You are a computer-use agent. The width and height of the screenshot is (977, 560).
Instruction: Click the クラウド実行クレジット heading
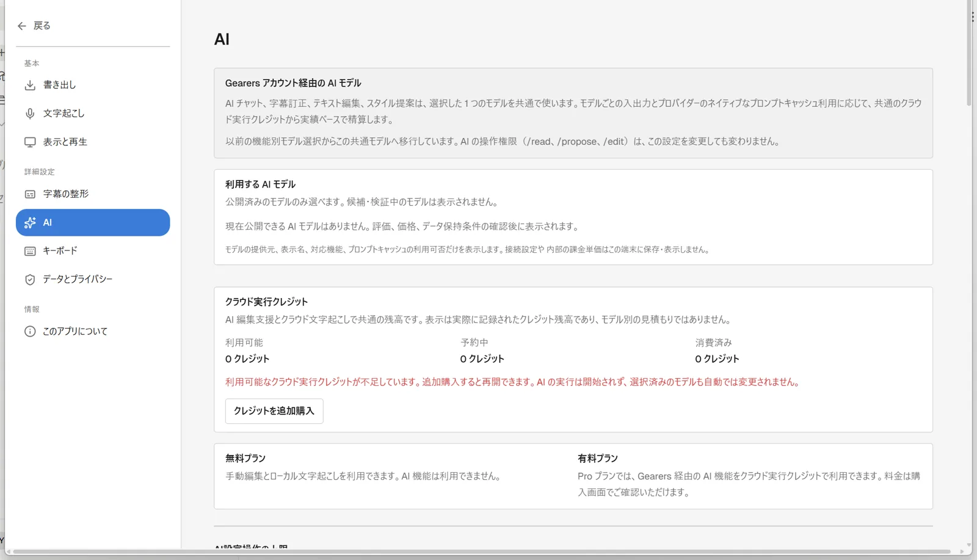click(x=266, y=302)
